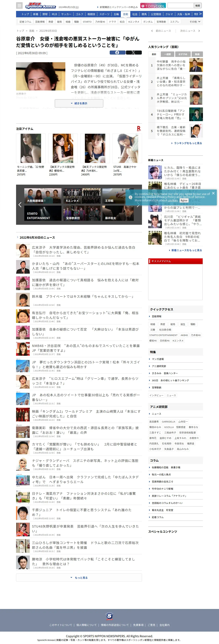Open マンガ道場 feature link
The height and width of the screenshot is (644, 219).
pos(158,359)
